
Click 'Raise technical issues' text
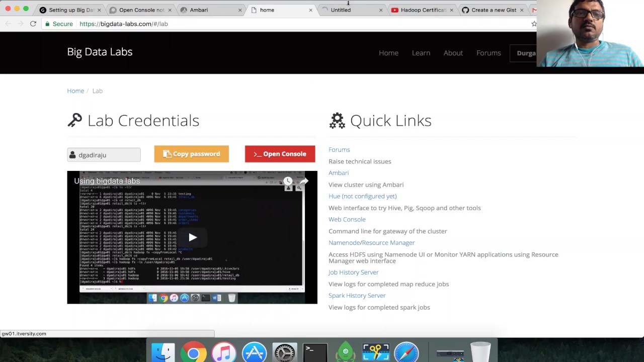[x=360, y=161]
